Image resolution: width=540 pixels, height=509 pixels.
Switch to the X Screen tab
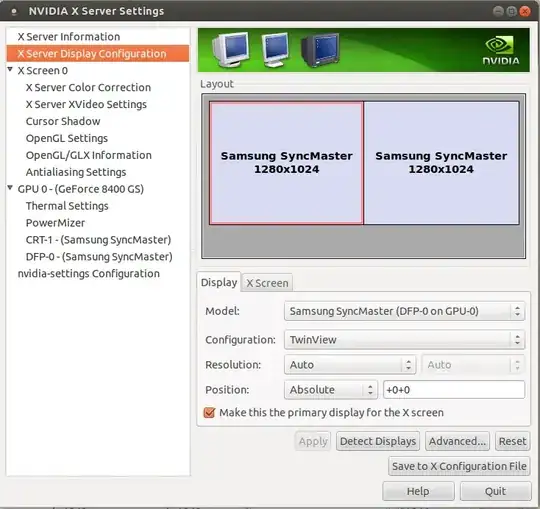(x=267, y=283)
